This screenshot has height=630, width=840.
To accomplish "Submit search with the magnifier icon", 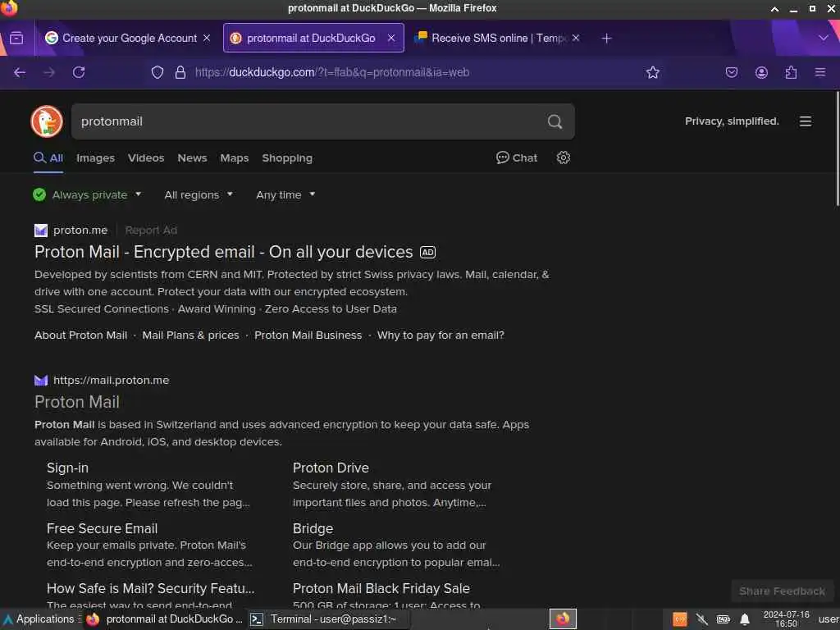I will (555, 121).
